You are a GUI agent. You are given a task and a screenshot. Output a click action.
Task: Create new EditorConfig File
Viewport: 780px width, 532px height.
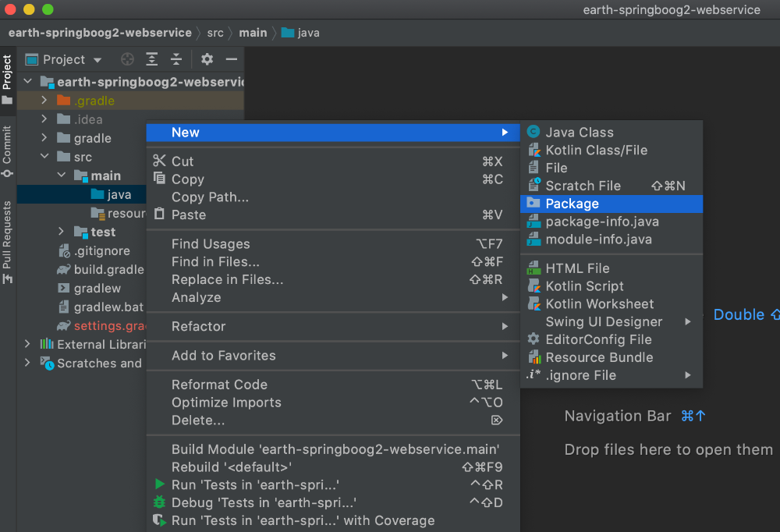point(612,340)
